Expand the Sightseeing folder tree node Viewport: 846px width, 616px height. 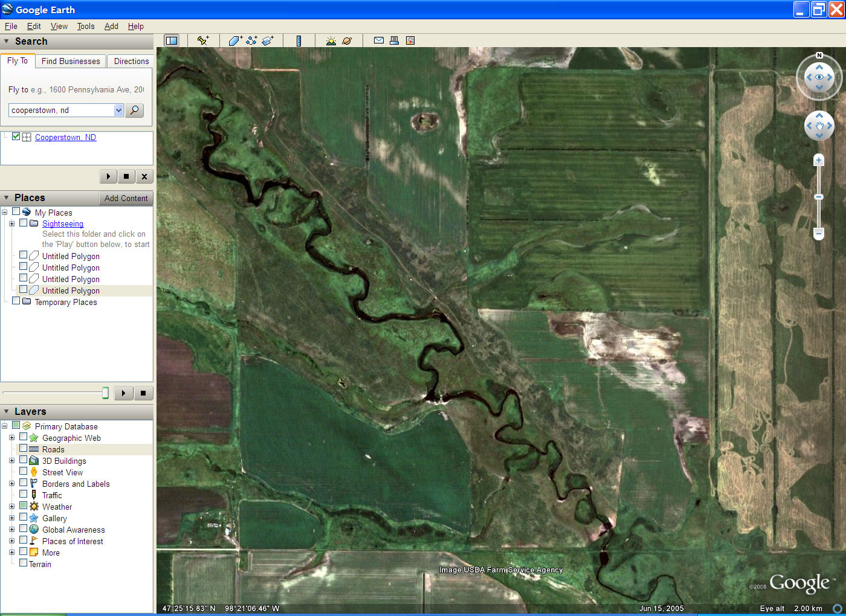[x=11, y=223]
